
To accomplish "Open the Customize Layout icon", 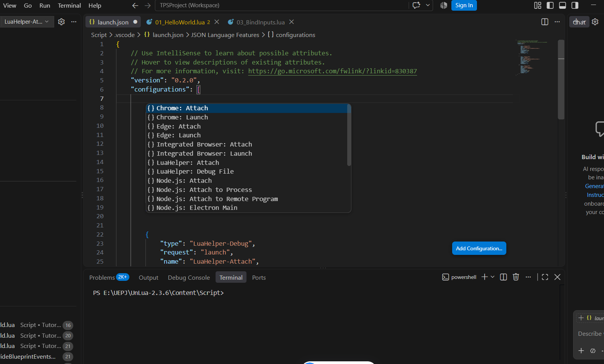I will (x=538, y=5).
